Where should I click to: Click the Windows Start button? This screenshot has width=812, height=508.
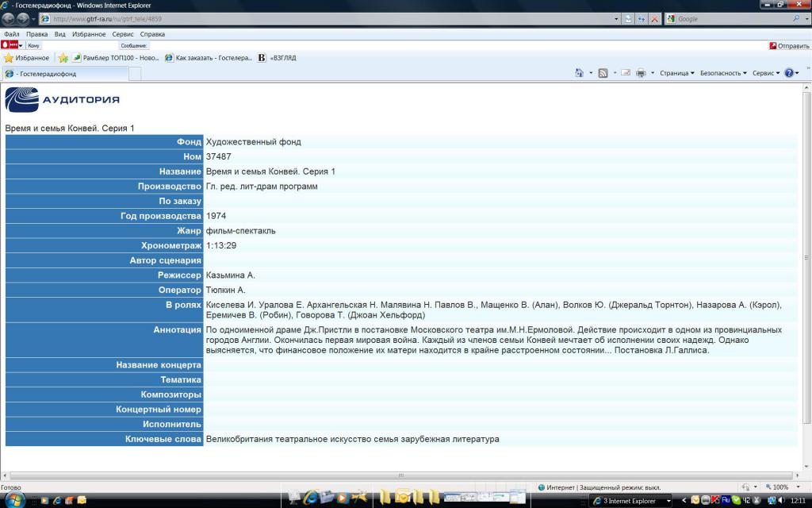coord(14,499)
